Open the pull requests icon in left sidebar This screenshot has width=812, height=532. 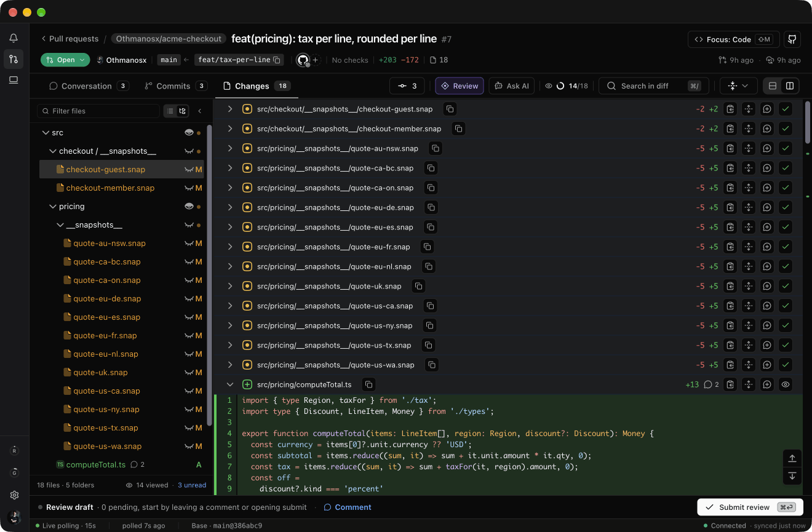[14, 59]
